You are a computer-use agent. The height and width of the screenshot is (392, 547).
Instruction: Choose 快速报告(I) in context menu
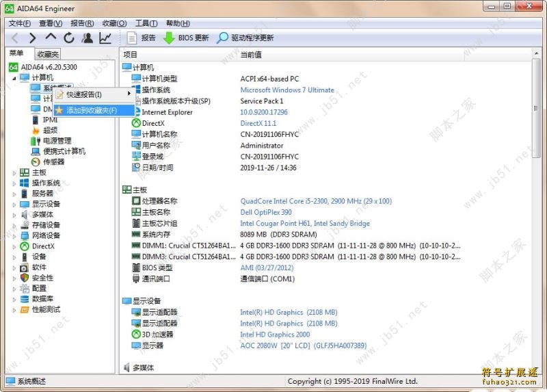click(x=94, y=94)
